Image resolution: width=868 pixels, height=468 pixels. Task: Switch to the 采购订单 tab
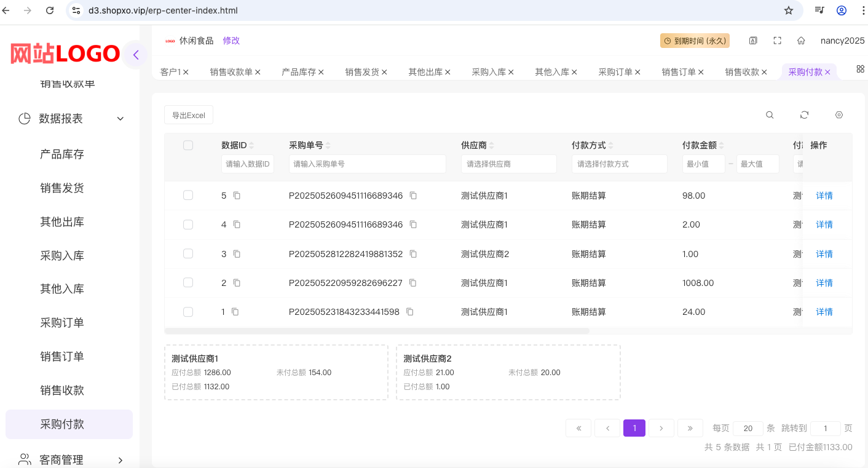[x=615, y=72]
